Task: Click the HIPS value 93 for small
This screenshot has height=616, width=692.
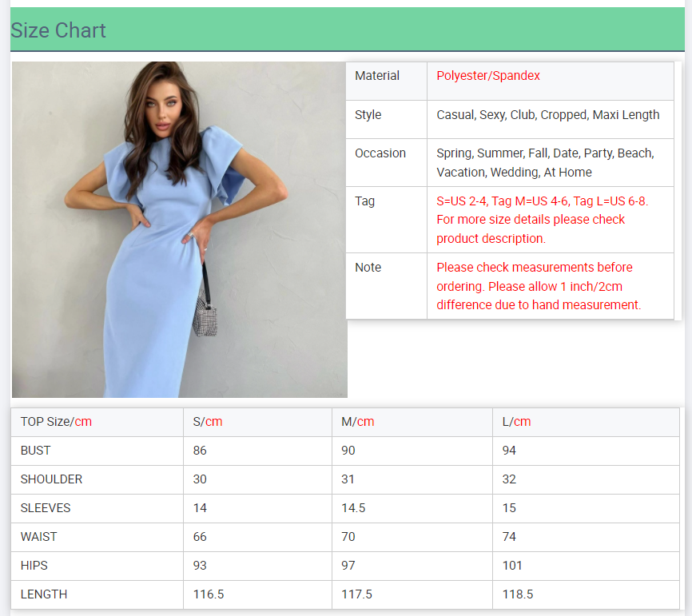Action: click(x=200, y=566)
